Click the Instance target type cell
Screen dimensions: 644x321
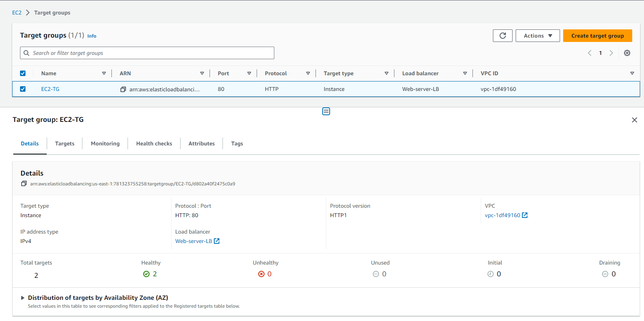click(334, 89)
